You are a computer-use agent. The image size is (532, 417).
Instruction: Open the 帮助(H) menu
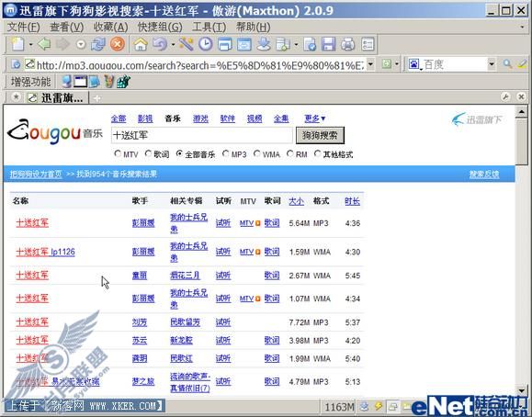[253, 27]
